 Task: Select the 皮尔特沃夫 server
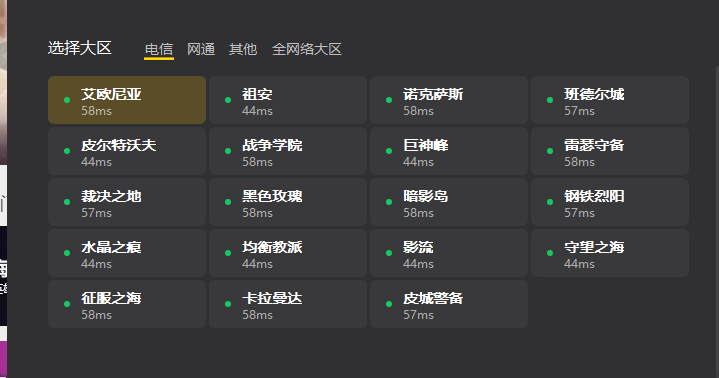(127, 151)
